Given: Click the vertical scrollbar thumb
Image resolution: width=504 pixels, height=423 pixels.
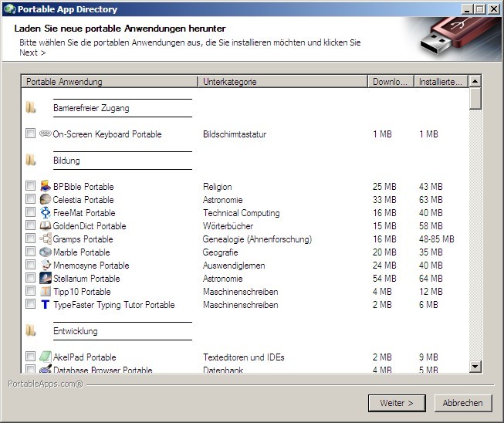Looking at the screenshot, I should [475, 98].
